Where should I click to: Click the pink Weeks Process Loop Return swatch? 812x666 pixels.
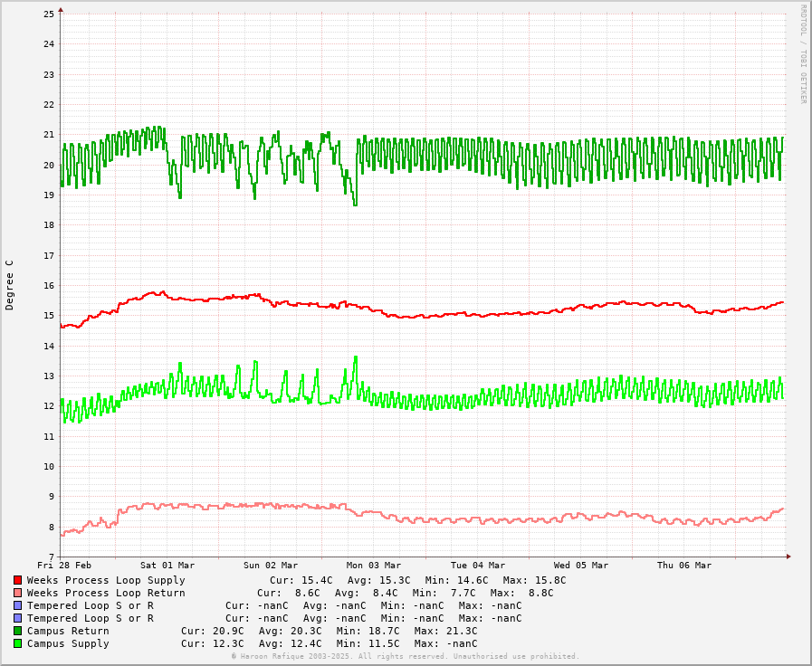pyautogui.click(x=17, y=593)
